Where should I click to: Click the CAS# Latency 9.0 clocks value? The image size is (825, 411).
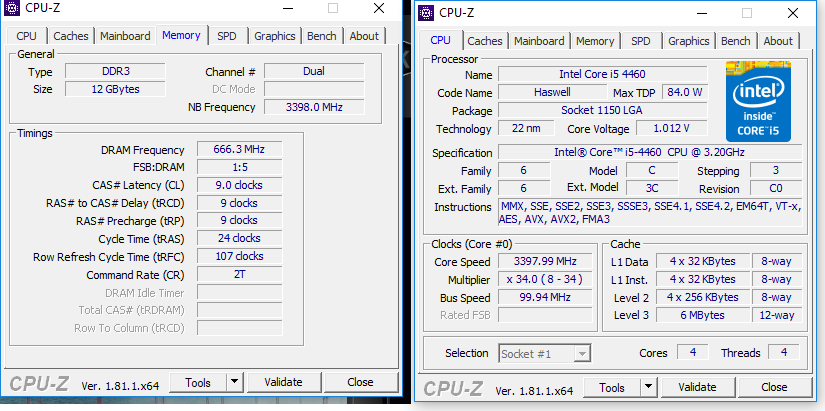point(239,185)
